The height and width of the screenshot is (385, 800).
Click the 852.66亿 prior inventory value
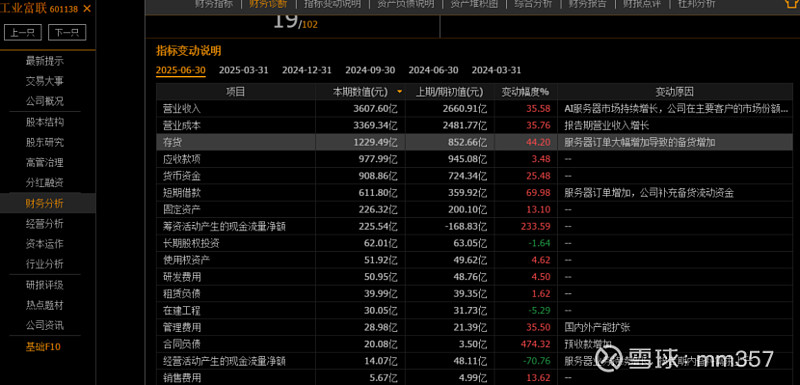(x=467, y=142)
